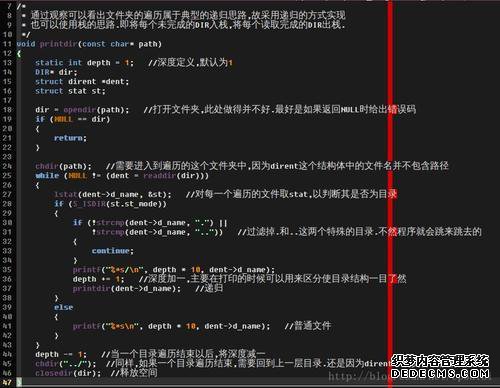Click the S_ISDIR macro on line 28
This screenshot has width=500, height=388.
(89, 204)
